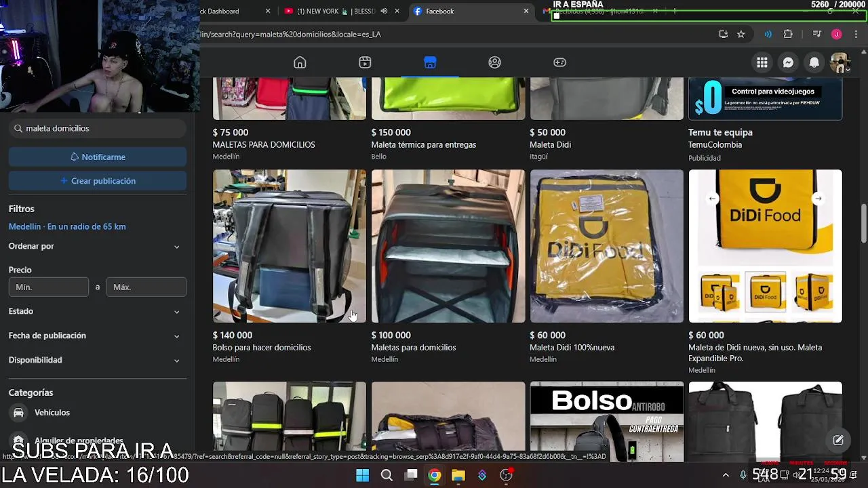
Task: Open TemuColombia sponsored ad link
Action: pos(715,144)
